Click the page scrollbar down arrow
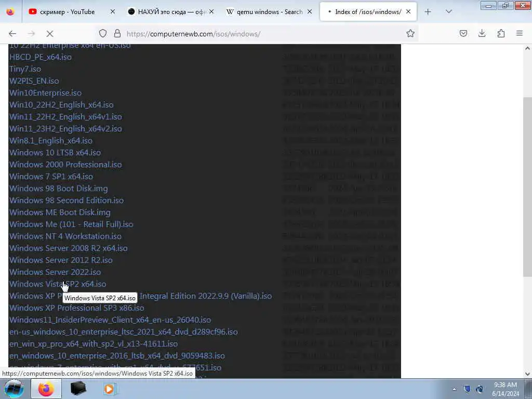The width and height of the screenshot is (532, 399). 527,374
